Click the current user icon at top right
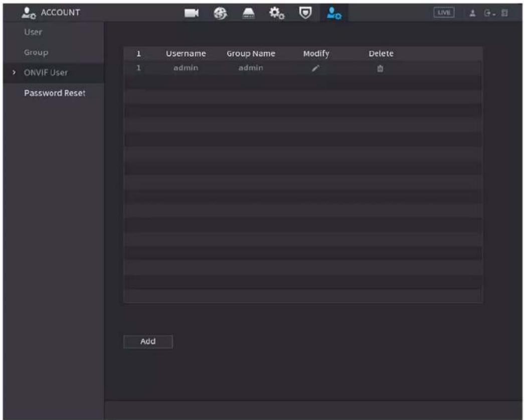 (x=472, y=14)
